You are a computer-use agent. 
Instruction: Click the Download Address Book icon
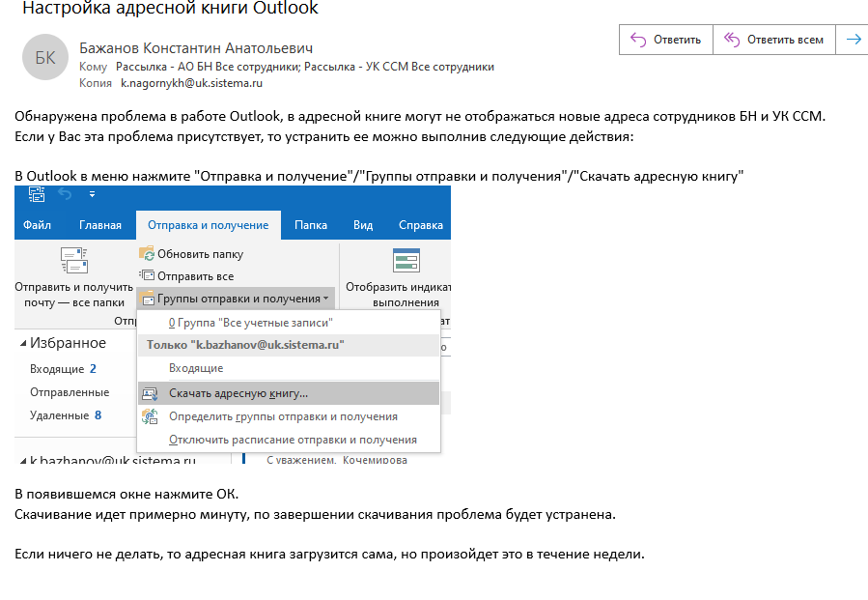coord(150,393)
